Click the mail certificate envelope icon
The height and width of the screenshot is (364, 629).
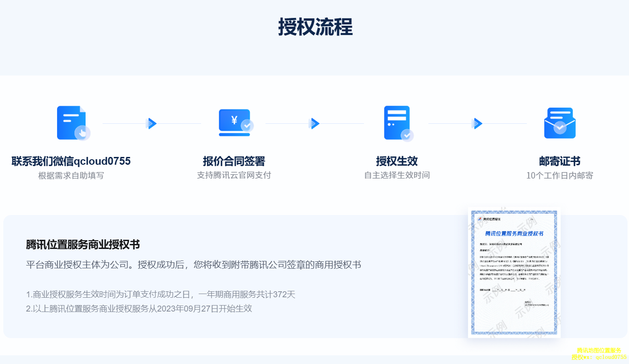(x=560, y=123)
